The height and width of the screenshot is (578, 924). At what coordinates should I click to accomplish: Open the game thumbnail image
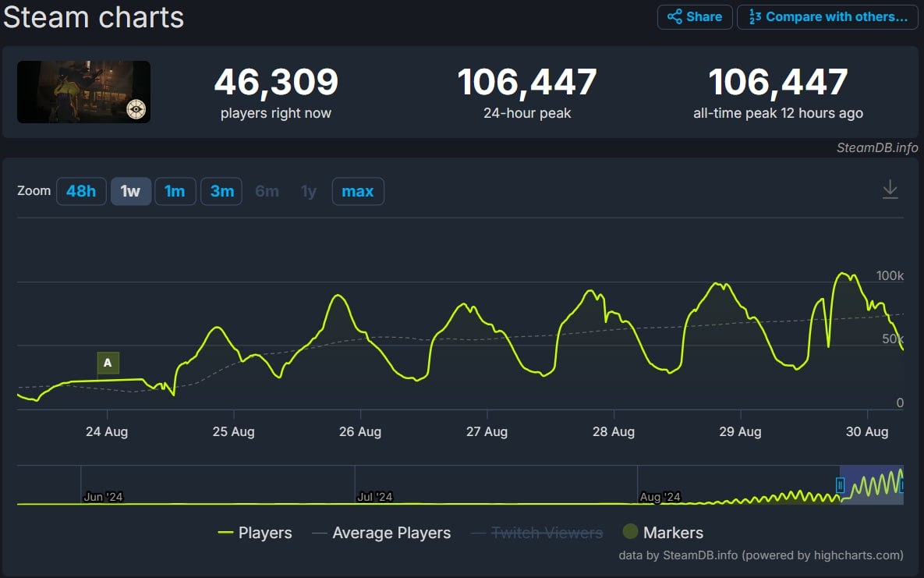pyautogui.click(x=84, y=92)
